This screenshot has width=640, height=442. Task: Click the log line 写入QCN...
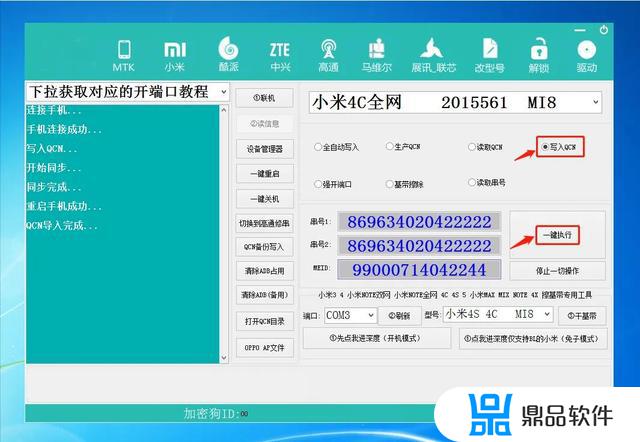coord(51,149)
